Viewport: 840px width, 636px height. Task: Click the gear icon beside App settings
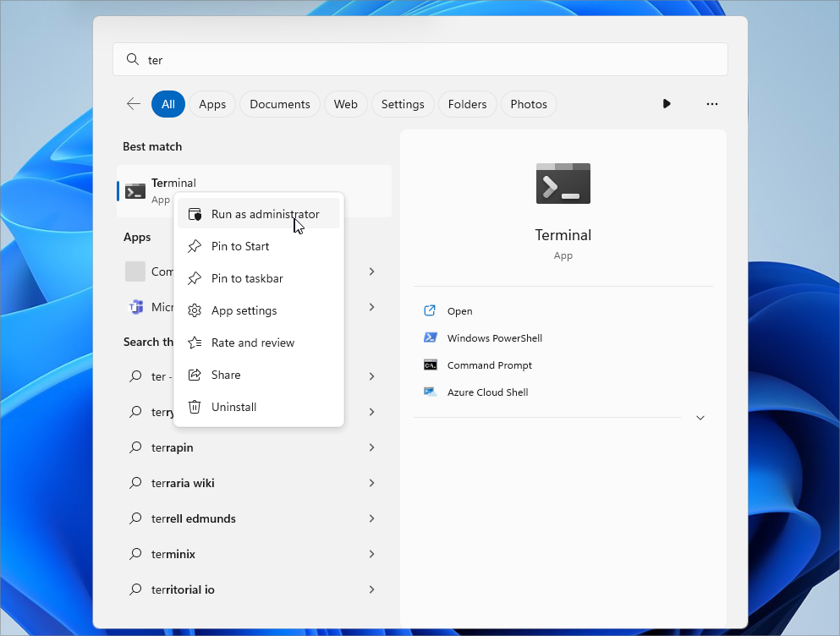[195, 310]
